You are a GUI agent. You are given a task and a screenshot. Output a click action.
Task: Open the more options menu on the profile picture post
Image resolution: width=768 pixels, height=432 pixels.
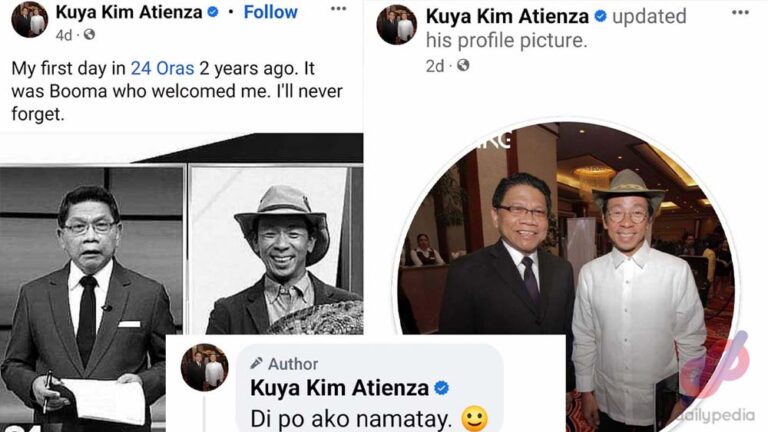point(740,13)
